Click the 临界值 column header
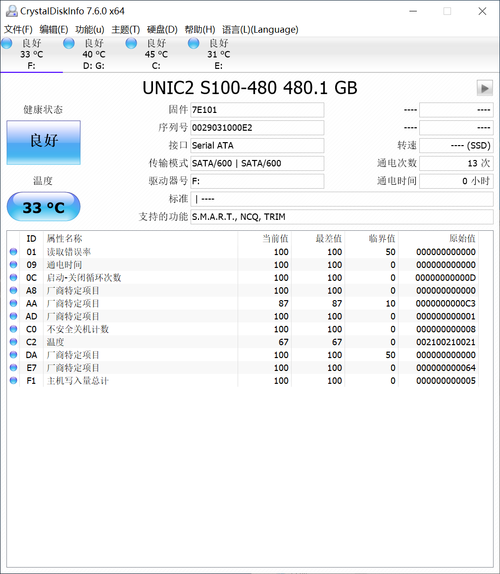500x574 pixels. [x=372, y=239]
